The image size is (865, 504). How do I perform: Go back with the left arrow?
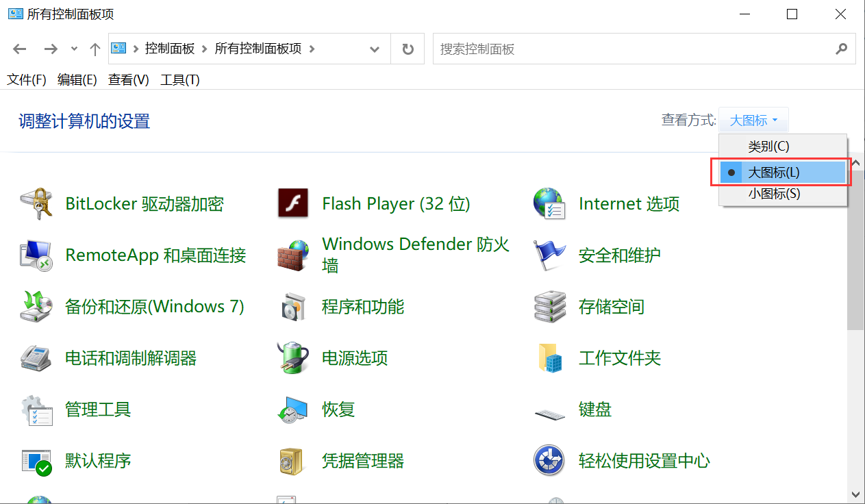coord(19,49)
